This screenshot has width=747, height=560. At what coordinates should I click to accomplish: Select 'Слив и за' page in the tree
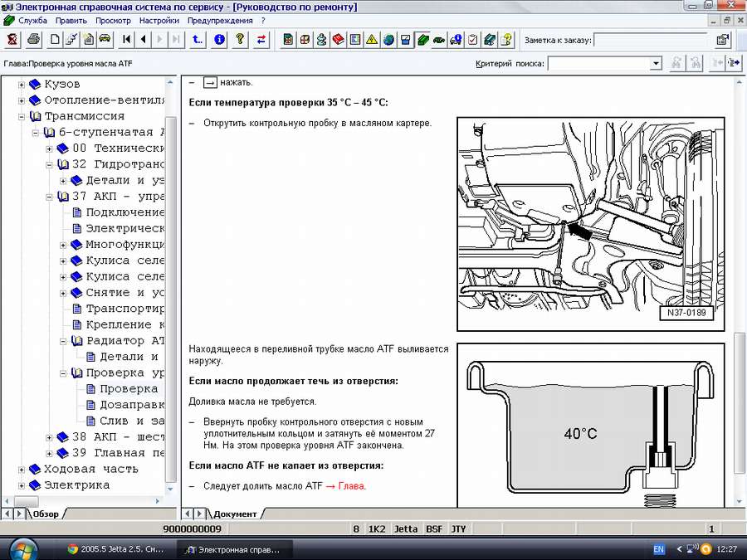[x=132, y=421]
